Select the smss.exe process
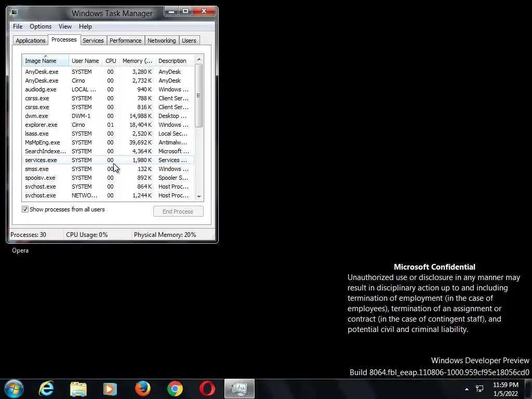The image size is (532, 399). pyautogui.click(x=108, y=169)
